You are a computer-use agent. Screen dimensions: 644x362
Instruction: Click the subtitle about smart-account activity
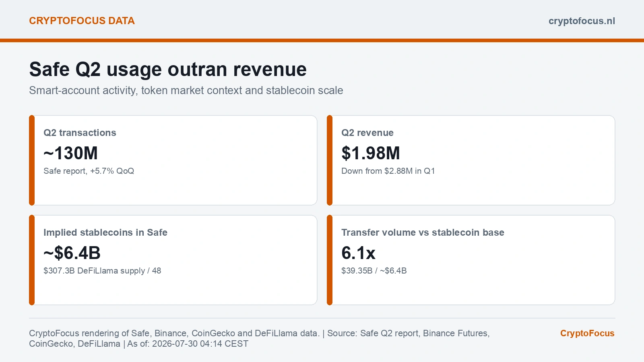(x=186, y=90)
